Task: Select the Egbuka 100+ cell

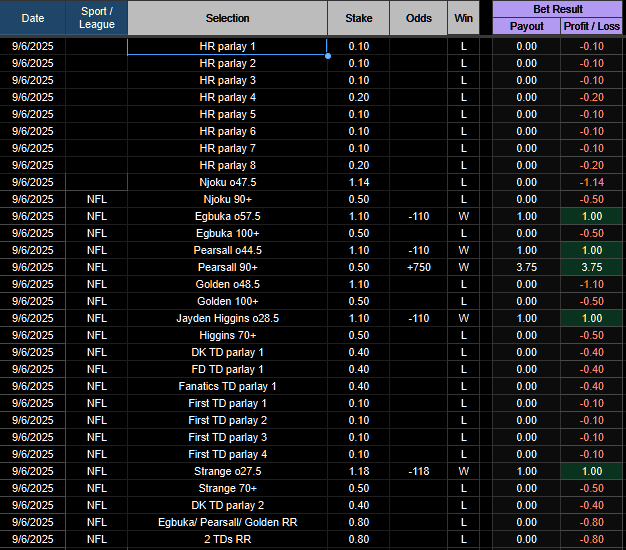Action: [x=228, y=233]
